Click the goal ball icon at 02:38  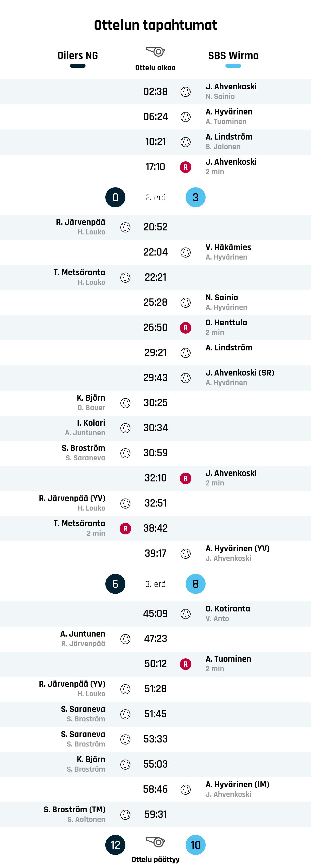click(185, 92)
